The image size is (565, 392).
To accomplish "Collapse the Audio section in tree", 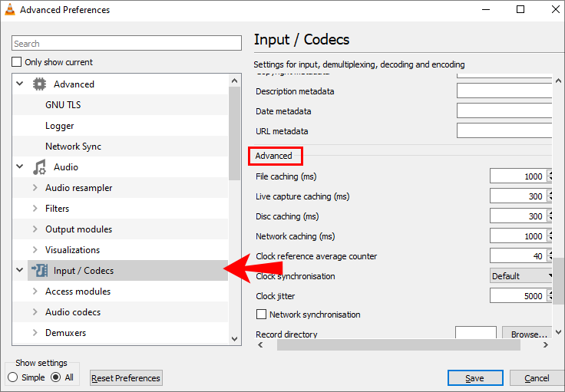I will pos(20,167).
